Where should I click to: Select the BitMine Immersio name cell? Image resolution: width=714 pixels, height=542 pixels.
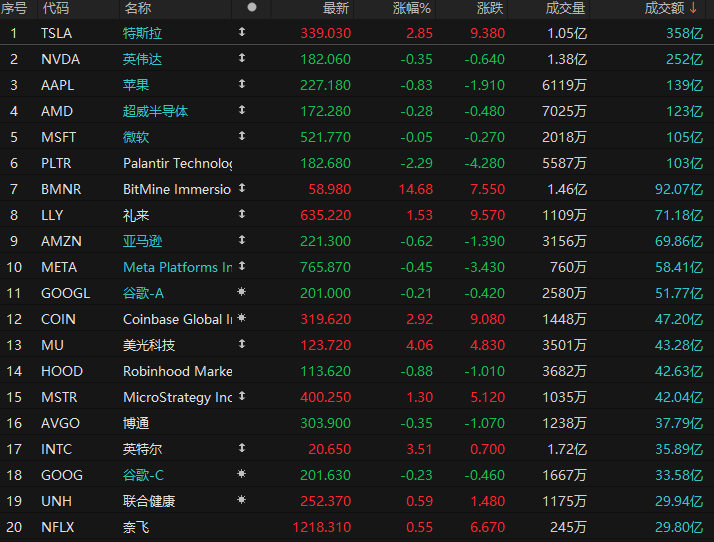coord(177,189)
